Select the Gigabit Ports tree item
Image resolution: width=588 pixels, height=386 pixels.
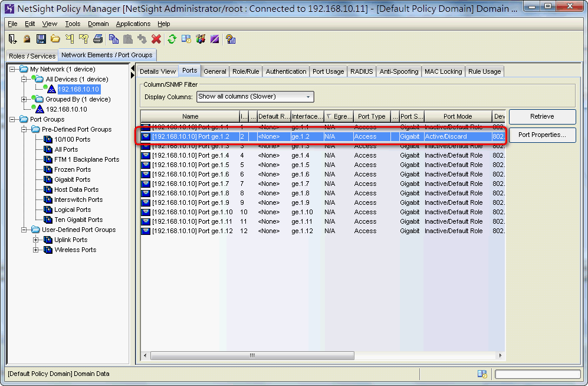(x=73, y=179)
